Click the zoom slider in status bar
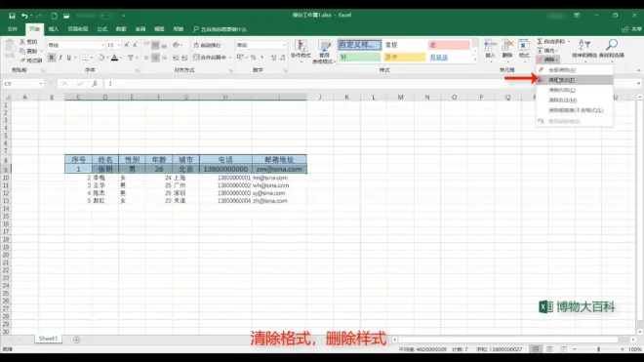Viewport: 644px width, 362px height. coord(598,349)
